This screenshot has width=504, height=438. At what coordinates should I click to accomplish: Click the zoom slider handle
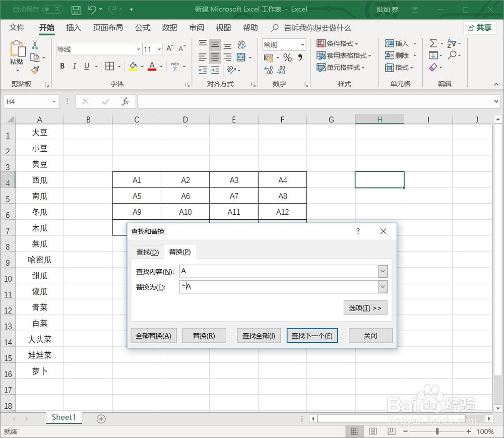[437, 431]
